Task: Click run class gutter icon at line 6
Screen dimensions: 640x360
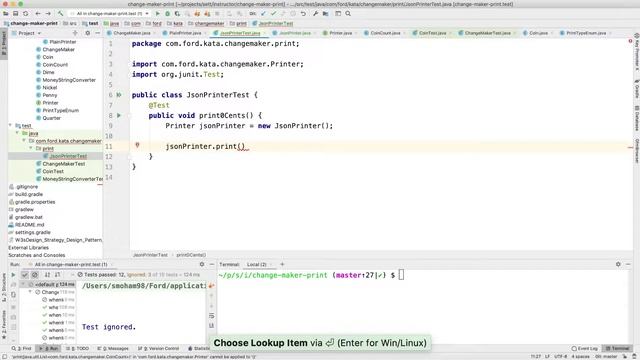Action: (x=119, y=95)
